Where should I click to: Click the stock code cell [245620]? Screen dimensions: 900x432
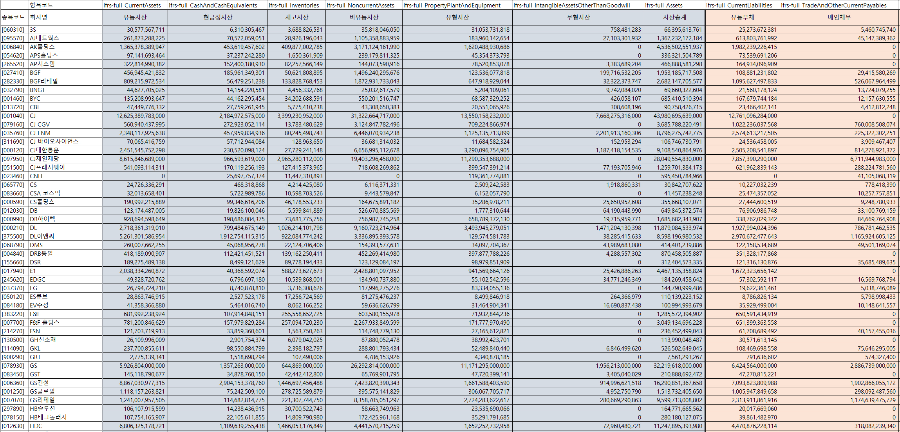coord(14,278)
